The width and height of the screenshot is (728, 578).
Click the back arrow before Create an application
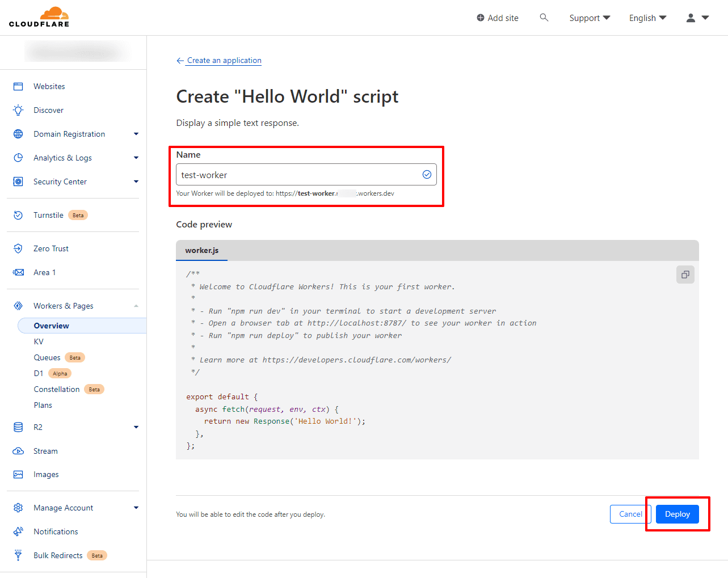click(x=180, y=61)
